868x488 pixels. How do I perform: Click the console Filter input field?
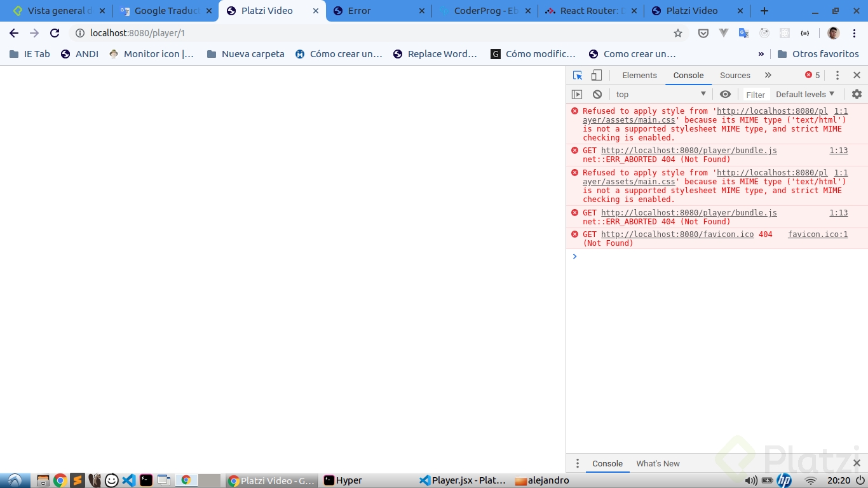756,93
